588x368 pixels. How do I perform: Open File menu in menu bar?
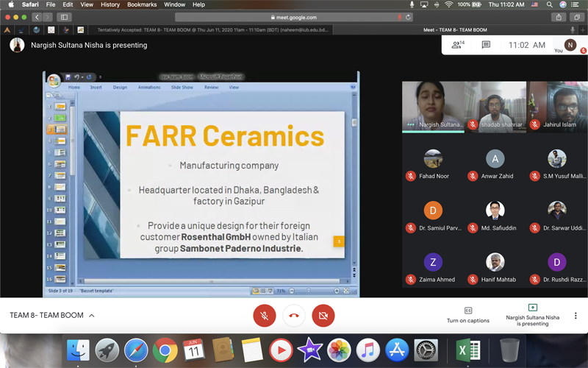pos(51,4)
